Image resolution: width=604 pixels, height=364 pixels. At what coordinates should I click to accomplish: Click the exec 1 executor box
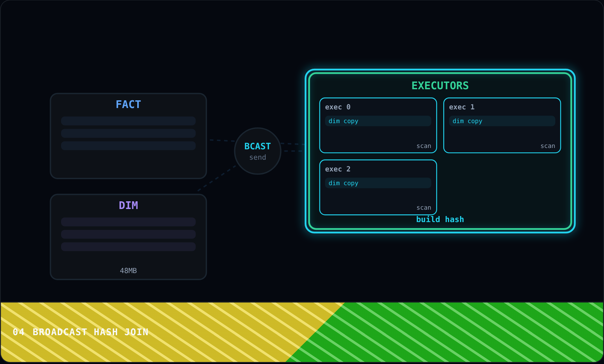(x=502, y=125)
